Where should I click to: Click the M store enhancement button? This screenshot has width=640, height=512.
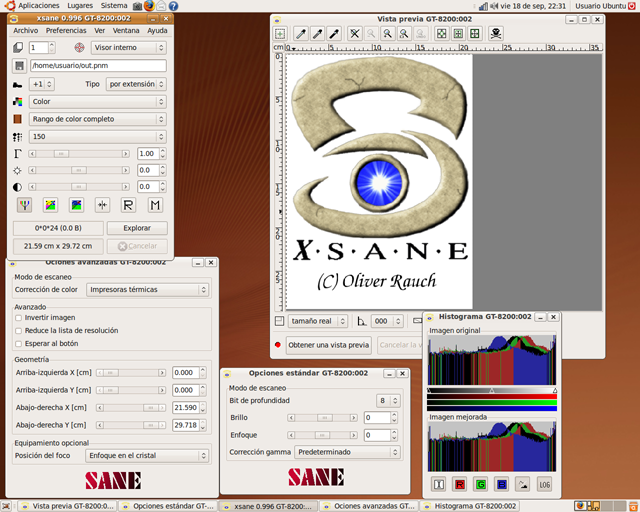point(155,205)
